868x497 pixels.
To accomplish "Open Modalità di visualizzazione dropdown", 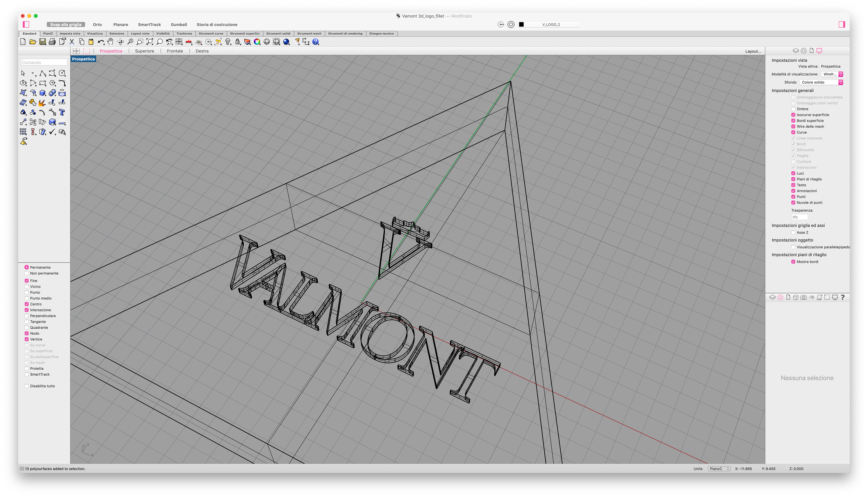I will (x=832, y=74).
